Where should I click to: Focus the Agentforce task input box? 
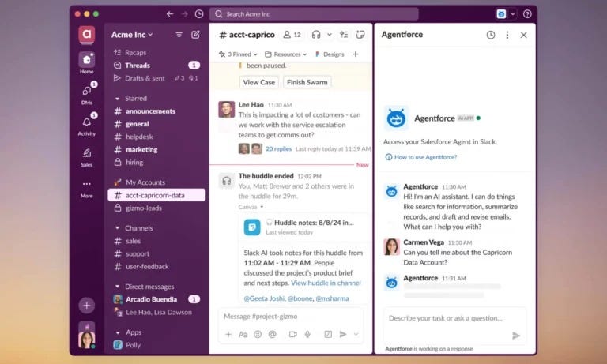(455, 325)
